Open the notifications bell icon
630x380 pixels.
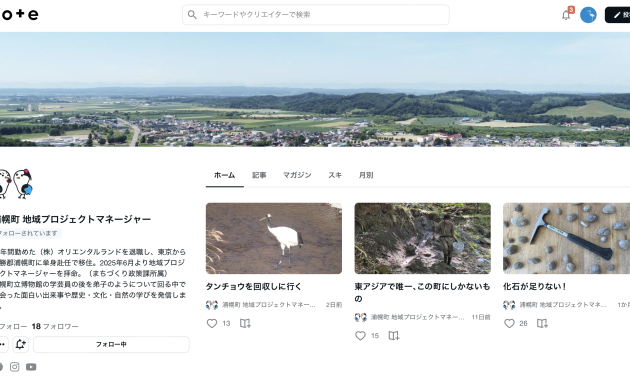[566, 15]
